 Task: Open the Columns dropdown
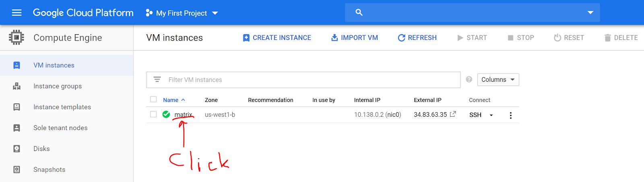pyautogui.click(x=498, y=80)
